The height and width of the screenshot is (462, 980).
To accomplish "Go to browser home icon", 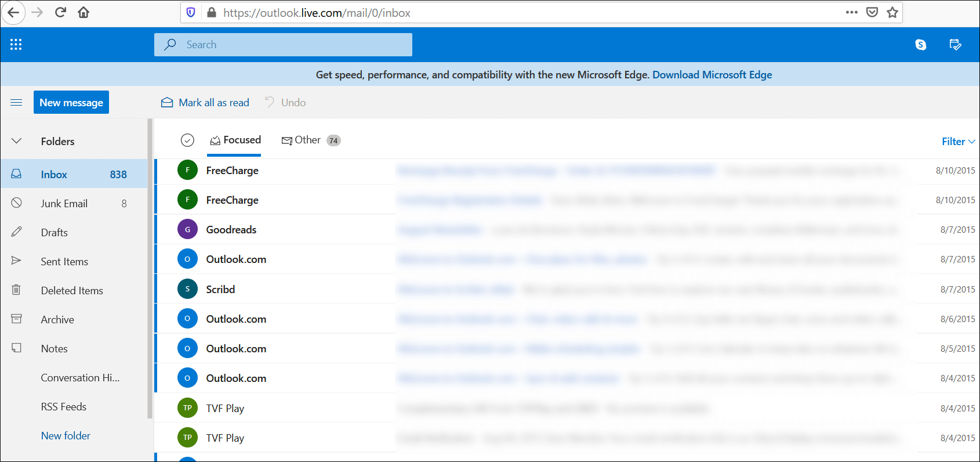I will pos(84,13).
